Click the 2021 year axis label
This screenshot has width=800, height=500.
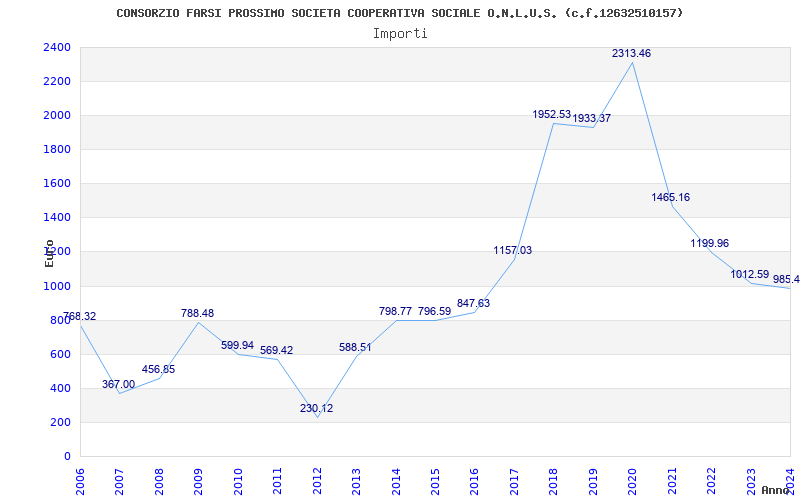coord(672,481)
